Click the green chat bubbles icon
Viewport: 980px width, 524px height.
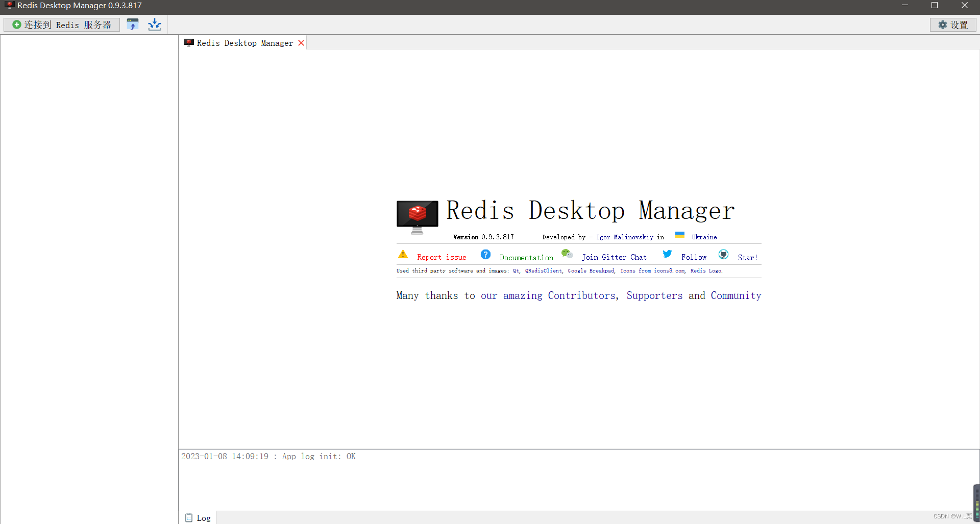click(567, 254)
